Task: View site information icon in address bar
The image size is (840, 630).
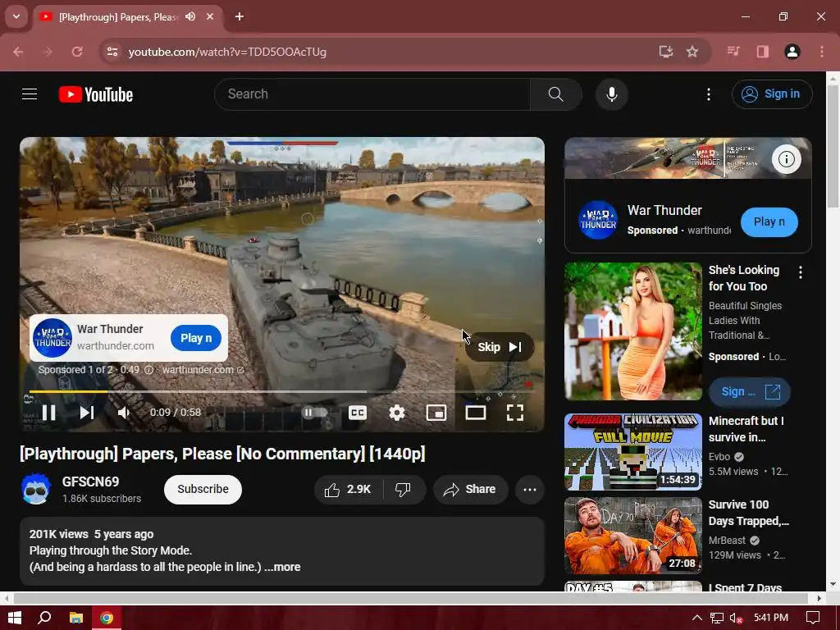Action: [x=112, y=52]
